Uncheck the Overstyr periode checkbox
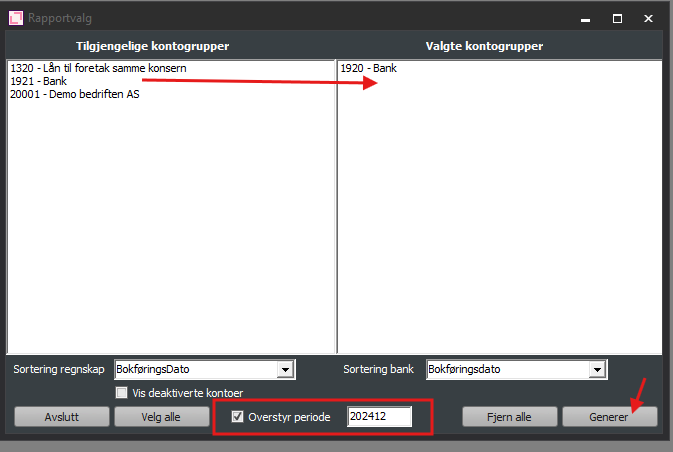The height and width of the screenshot is (452, 673). 237,417
